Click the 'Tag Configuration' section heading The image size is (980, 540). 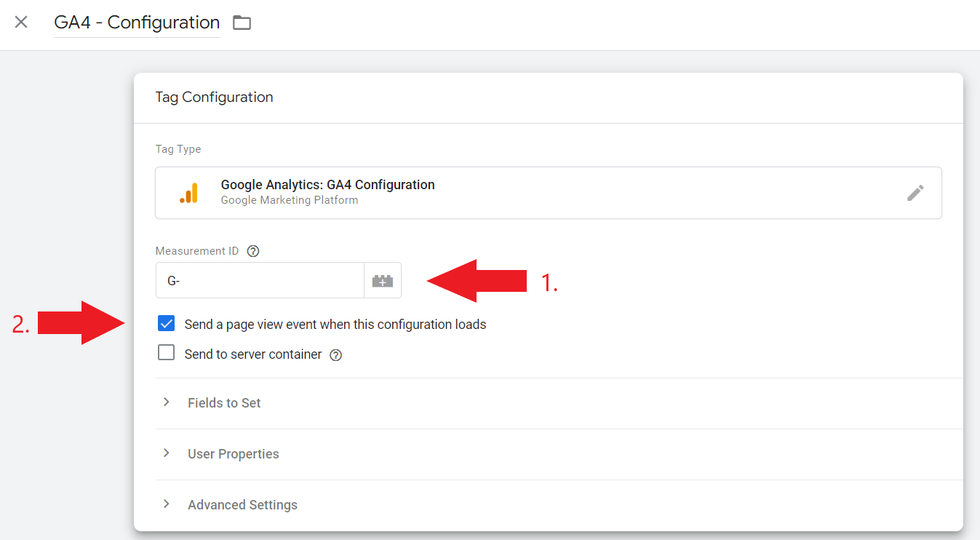click(x=214, y=98)
